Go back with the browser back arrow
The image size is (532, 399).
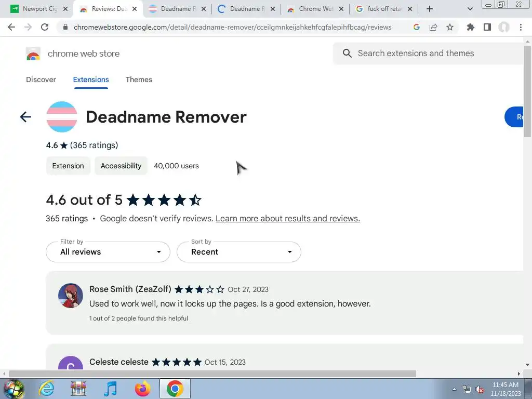click(11, 27)
